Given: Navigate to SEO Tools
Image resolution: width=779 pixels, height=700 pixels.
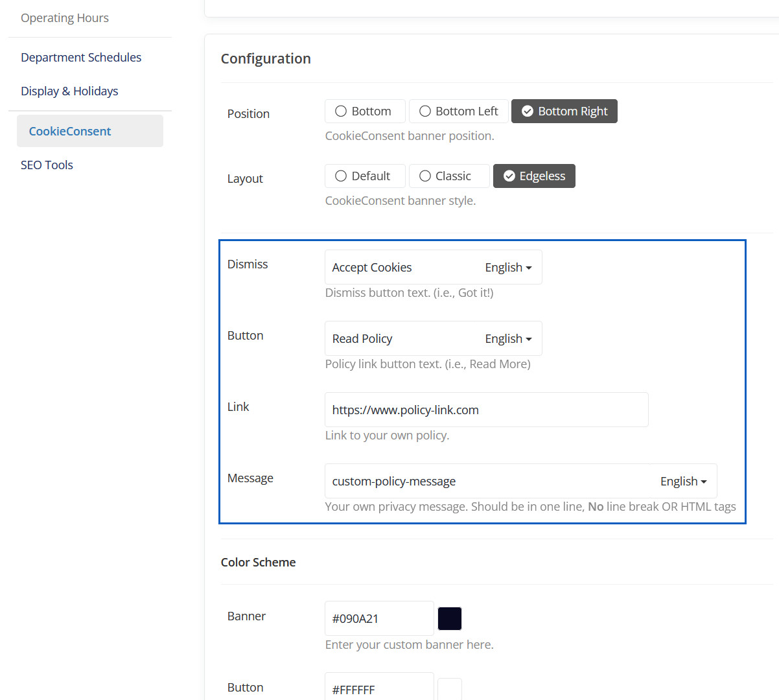Looking at the screenshot, I should 47,165.
